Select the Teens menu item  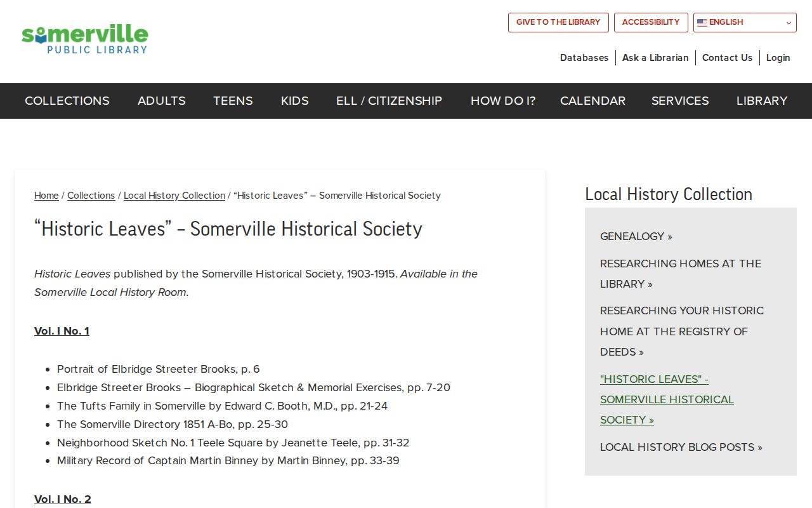[x=233, y=101]
